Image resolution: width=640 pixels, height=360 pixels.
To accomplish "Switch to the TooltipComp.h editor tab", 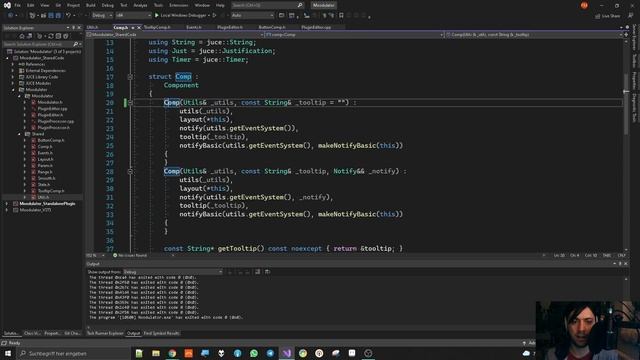I will point(157,27).
